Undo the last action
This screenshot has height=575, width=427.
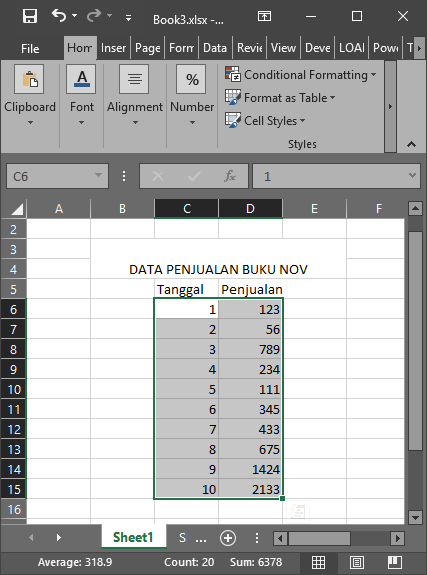pos(59,16)
